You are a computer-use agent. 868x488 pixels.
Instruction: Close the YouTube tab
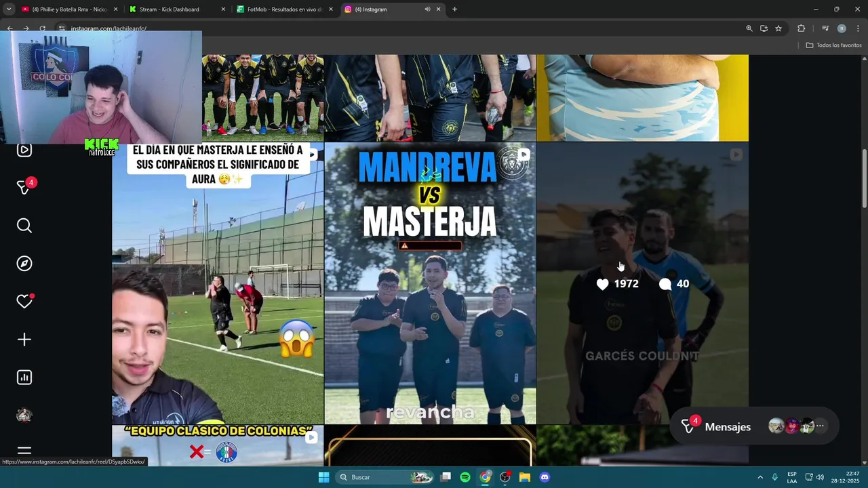pyautogui.click(x=115, y=9)
